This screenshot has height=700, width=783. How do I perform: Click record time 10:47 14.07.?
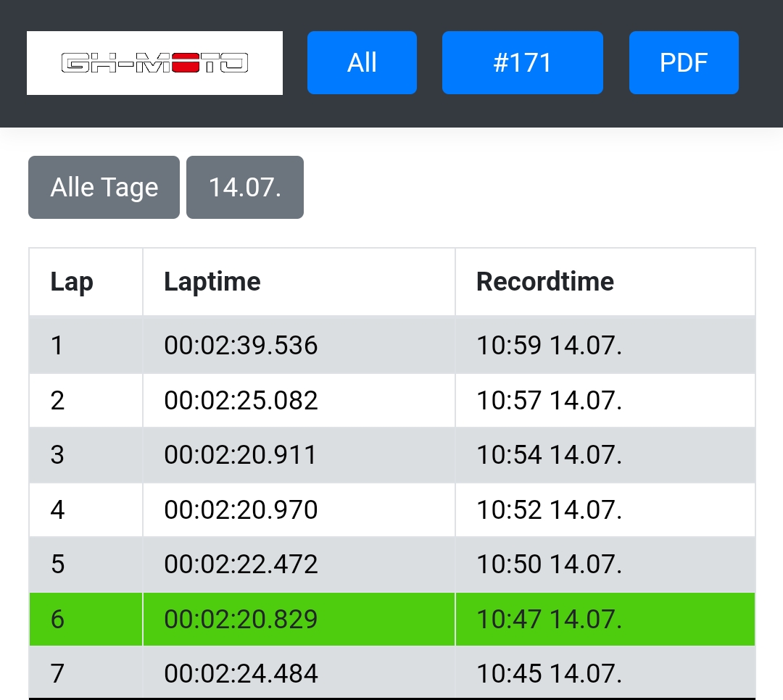click(x=549, y=620)
